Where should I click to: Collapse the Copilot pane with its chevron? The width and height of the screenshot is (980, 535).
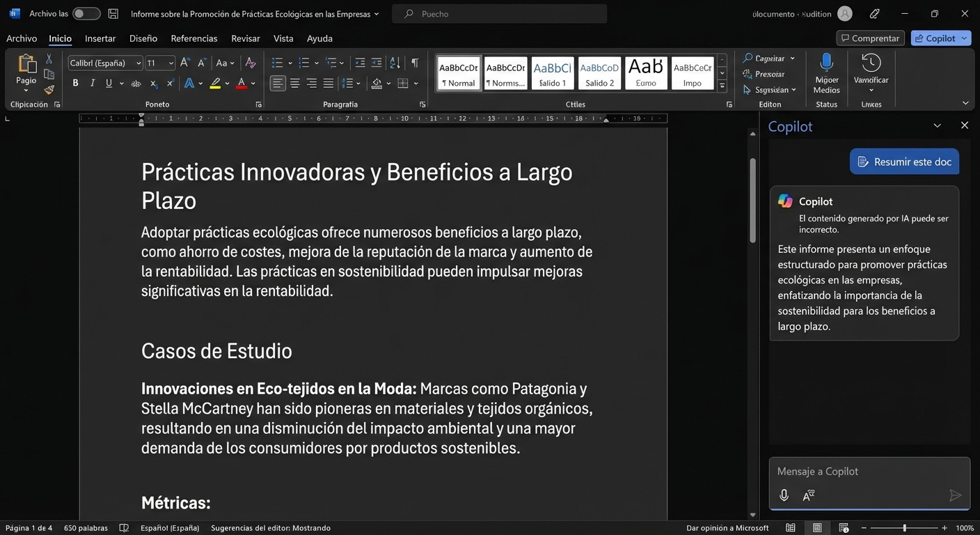click(x=938, y=125)
